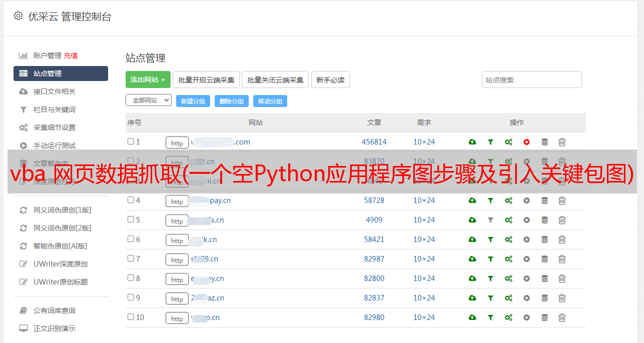
Task: Click the cloud upload icon in row 1
Action: [472, 142]
